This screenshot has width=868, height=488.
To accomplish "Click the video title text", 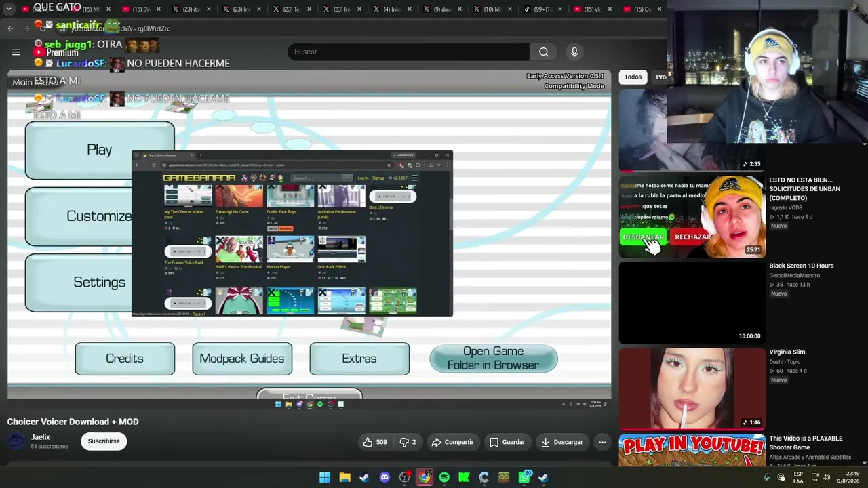I will (73, 422).
